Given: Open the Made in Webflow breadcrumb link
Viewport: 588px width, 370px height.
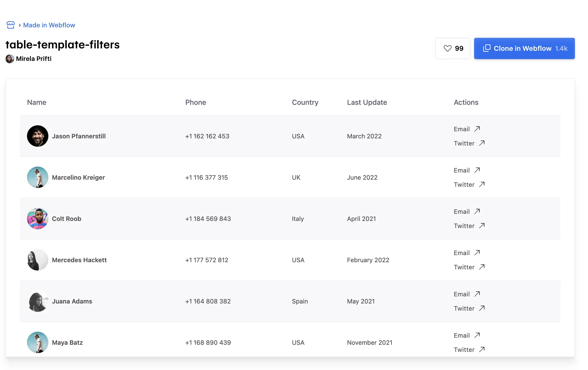Looking at the screenshot, I should (x=49, y=25).
